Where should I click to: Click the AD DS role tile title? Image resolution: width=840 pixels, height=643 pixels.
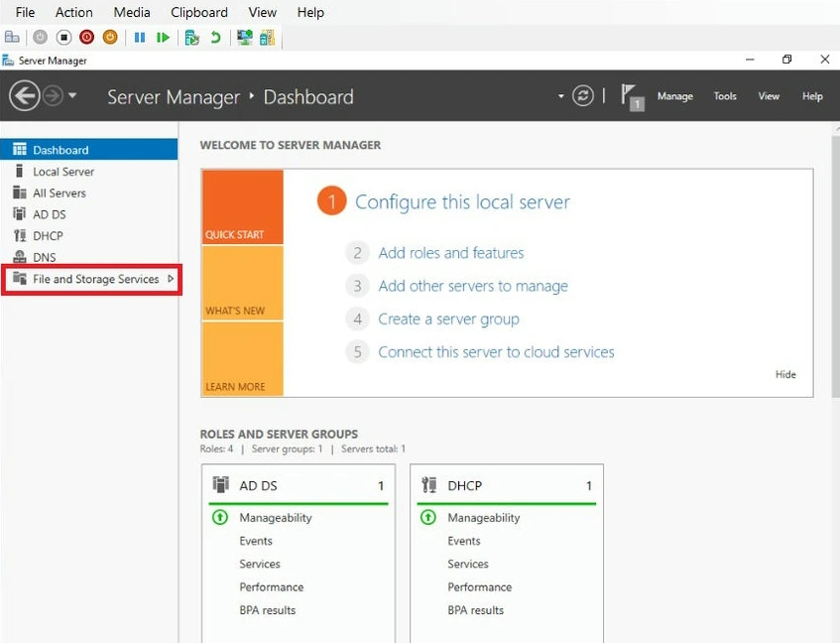258,485
